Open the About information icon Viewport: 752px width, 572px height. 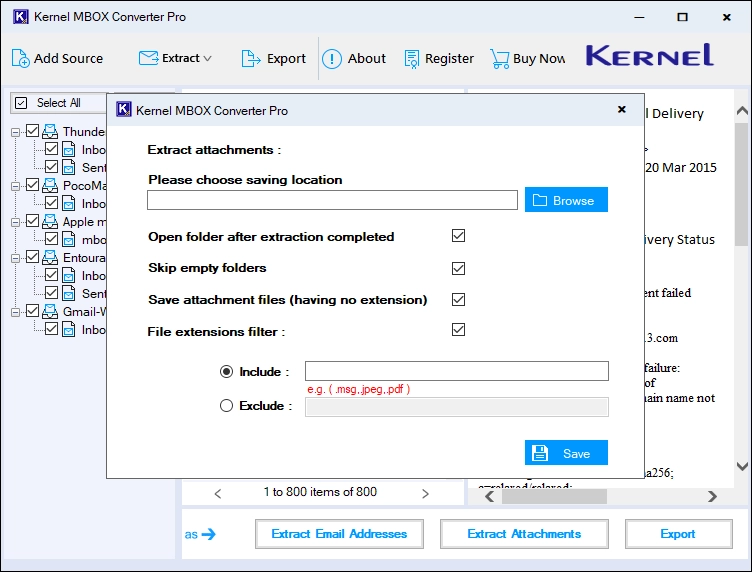pyautogui.click(x=332, y=58)
